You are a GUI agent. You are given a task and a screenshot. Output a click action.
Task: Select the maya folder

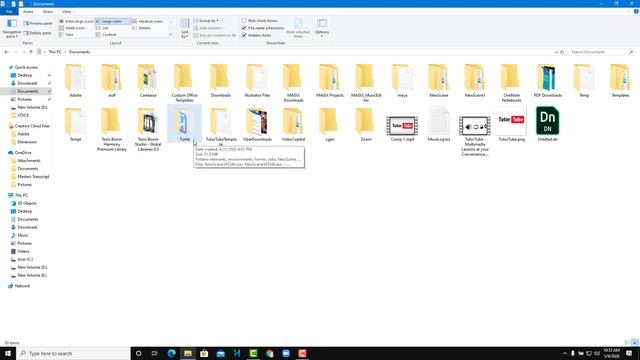pos(402,81)
